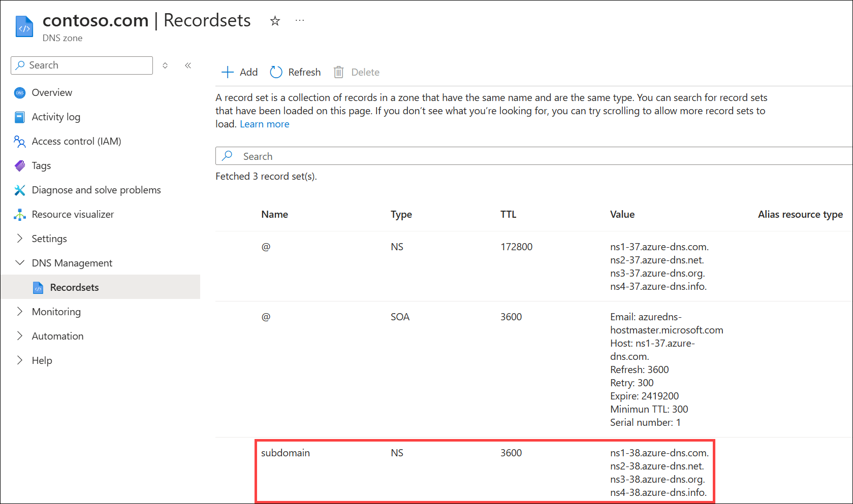Expand the Settings section

pyautogui.click(x=20, y=239)
